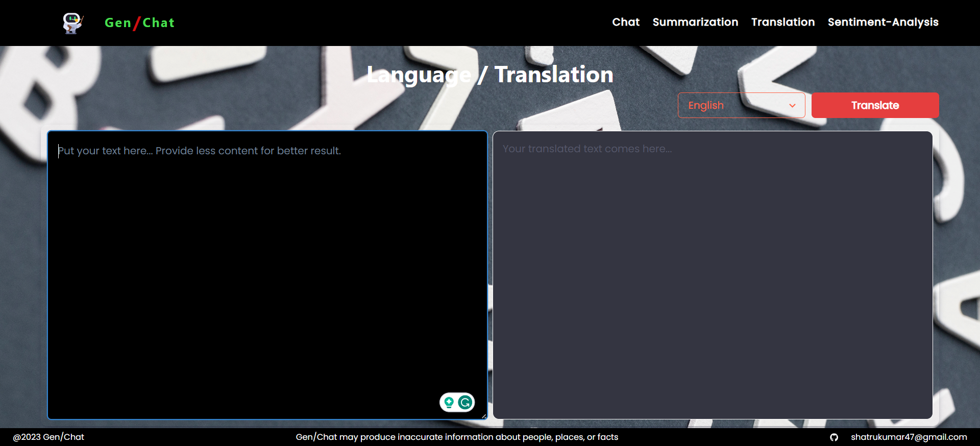Focus the 'Put your text here' input box
This screenshot has height=446, width=980.
coord(267,255)
